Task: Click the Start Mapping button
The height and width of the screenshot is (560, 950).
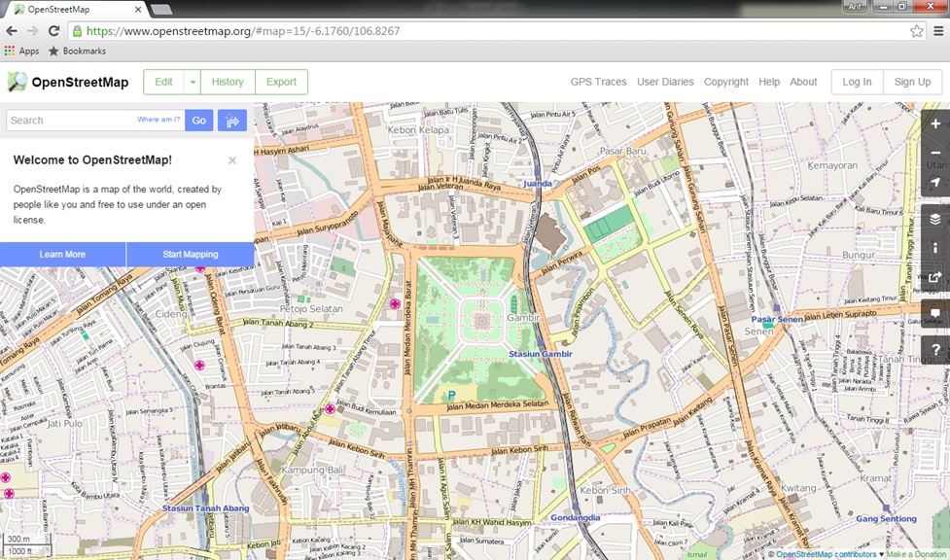Action: [x=191, y=254]
